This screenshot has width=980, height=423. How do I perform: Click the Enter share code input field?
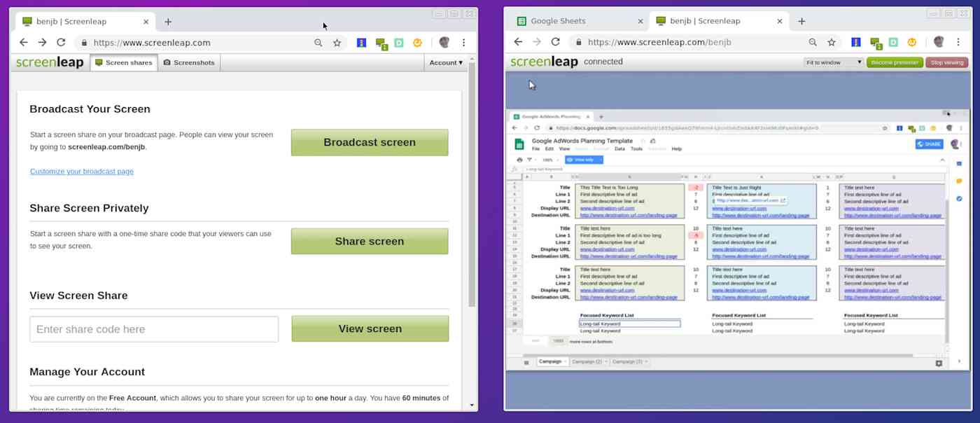(x=153, y=328)
